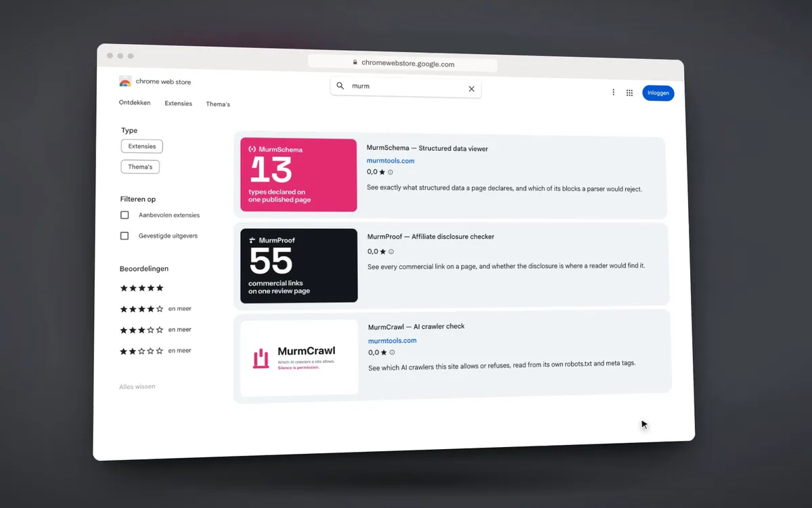Click the MurmCrawl pink logo mark
Screen dimensions: 812x508
(x=261, y=358)
